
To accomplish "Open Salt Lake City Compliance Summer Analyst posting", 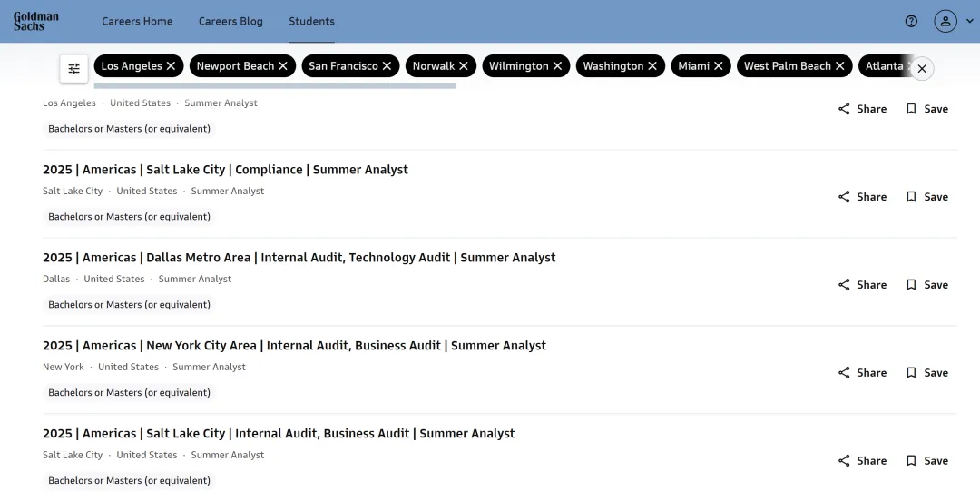I will pyautogui.click(x=225, y=170).
